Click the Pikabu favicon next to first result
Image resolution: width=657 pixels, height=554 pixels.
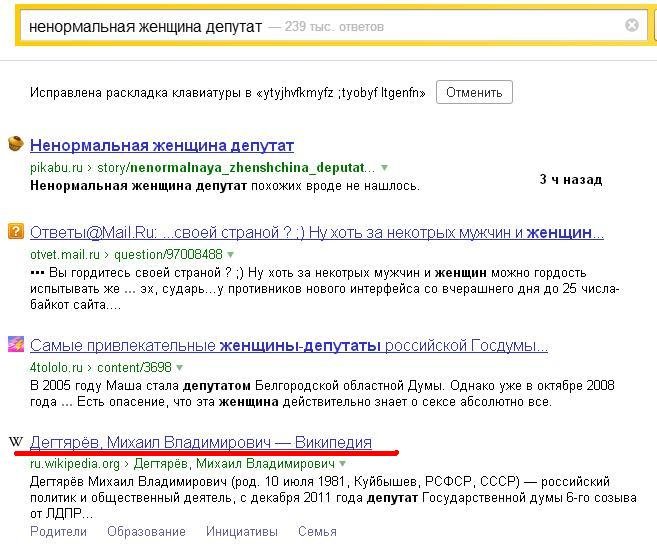[x=16, y=144]
